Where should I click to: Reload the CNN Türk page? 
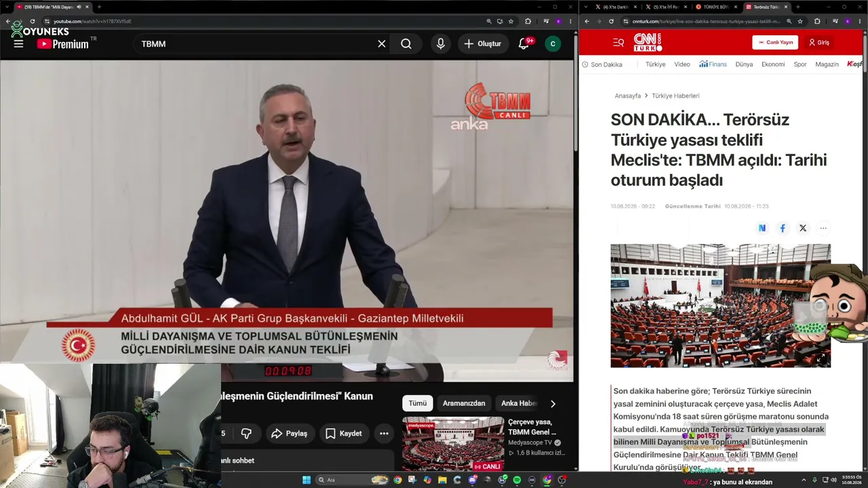pyautogui.click(x=611, y=21)
